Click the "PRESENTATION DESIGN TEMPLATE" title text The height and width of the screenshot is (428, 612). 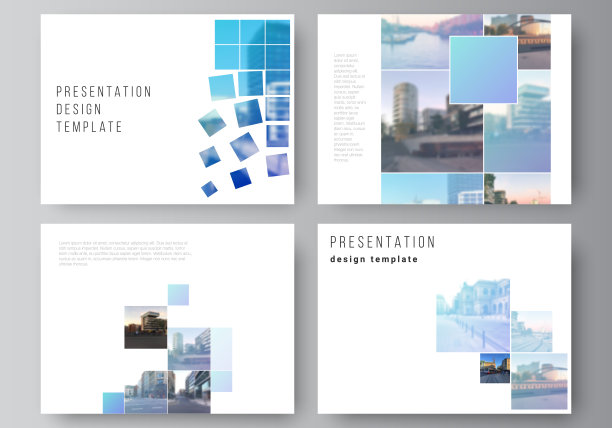(x=104, y=109)
